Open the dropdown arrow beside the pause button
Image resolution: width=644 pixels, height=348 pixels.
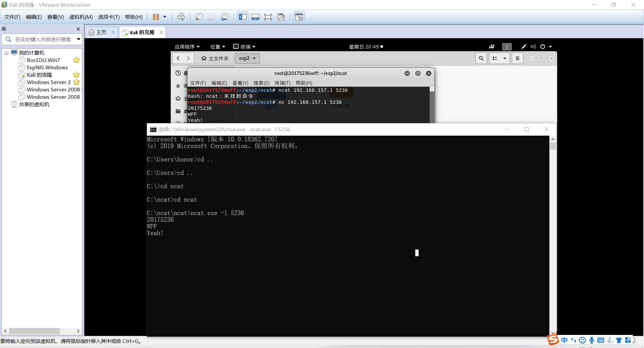[x=165, y=17]
